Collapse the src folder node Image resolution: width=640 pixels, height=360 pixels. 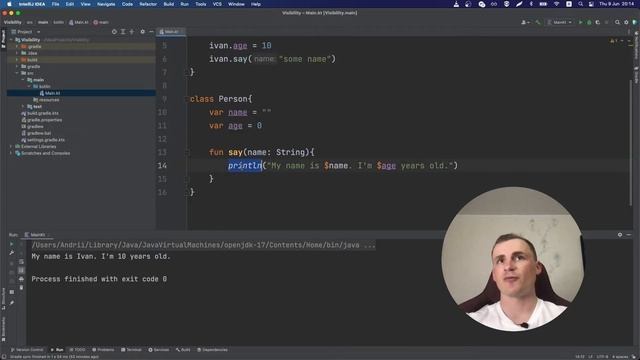coord(17,73)
